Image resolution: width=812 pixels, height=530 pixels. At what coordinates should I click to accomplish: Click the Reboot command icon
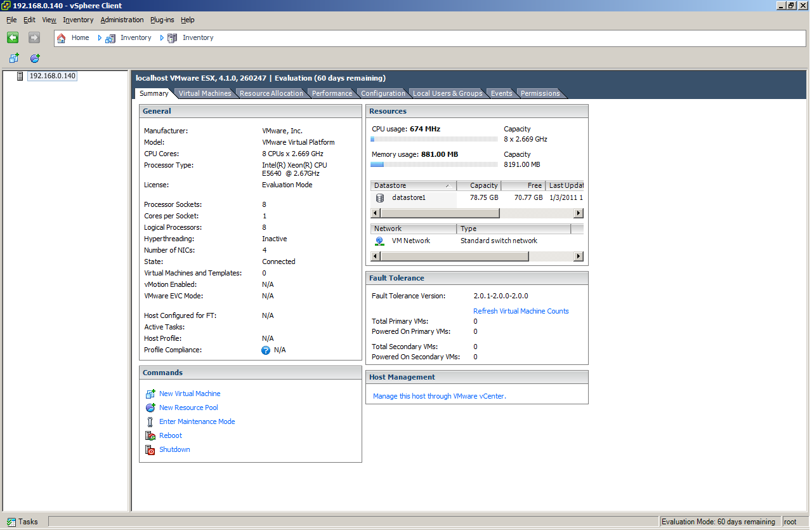point(150,435)
